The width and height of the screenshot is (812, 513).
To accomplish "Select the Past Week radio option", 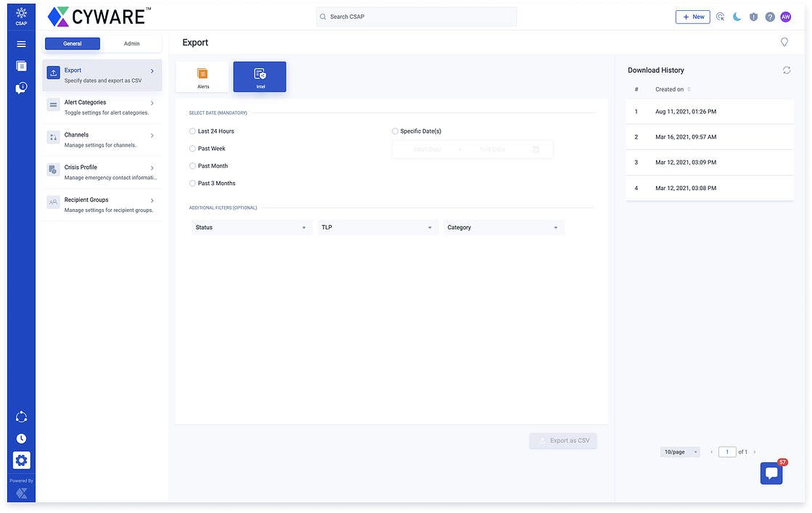I will 193,149.
